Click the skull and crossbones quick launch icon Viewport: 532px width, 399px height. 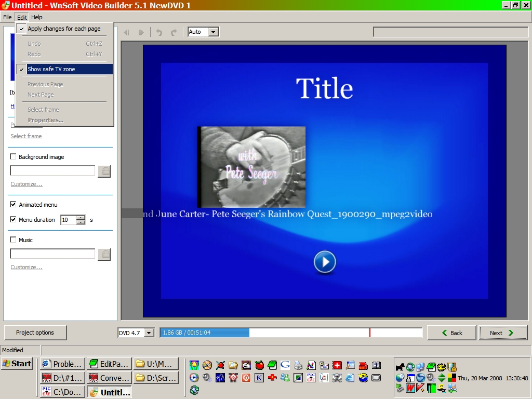337,378
